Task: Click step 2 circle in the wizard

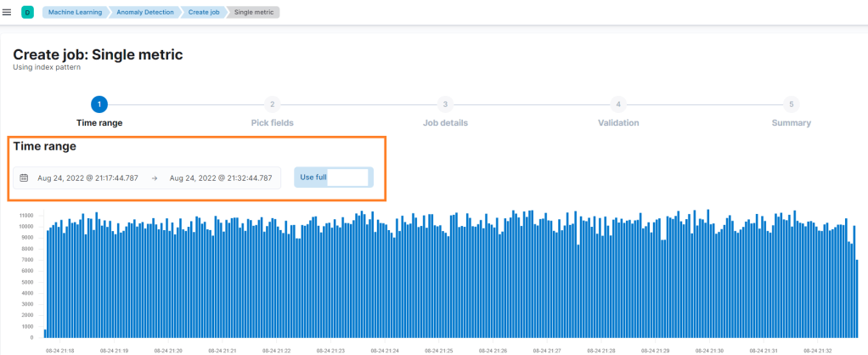Action: [x=272, y=104]
